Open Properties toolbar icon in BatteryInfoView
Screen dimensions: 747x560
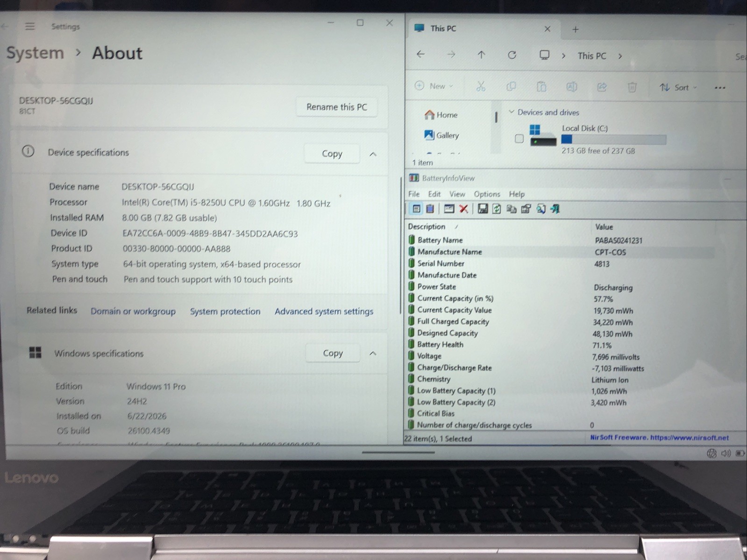click(526, 209)
